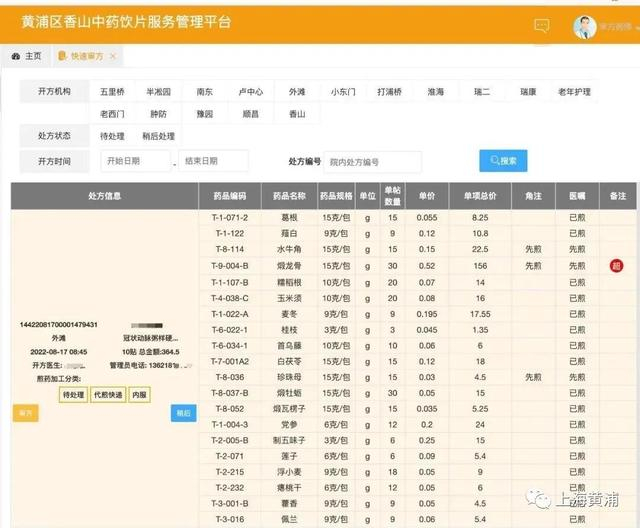Screen dimensions: 640x528
Task: Filter institutions by 卢中心
Action: pos(251,92)
